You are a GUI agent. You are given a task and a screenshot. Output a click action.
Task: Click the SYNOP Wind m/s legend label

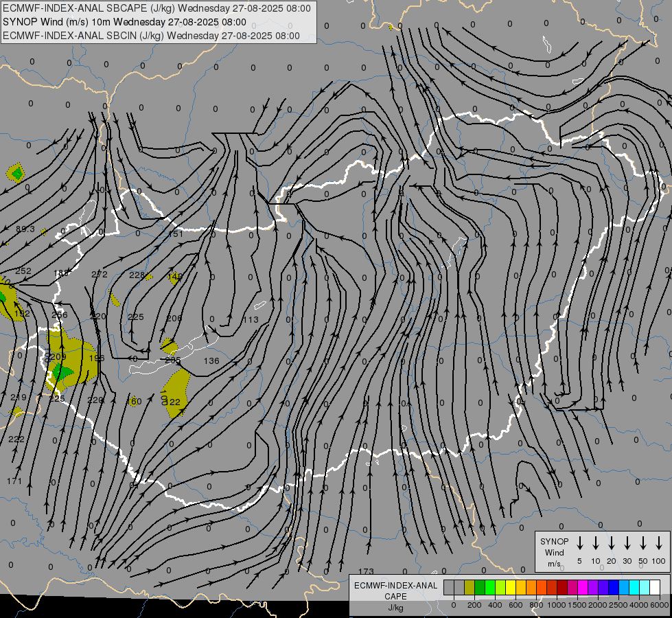[554, 552]
